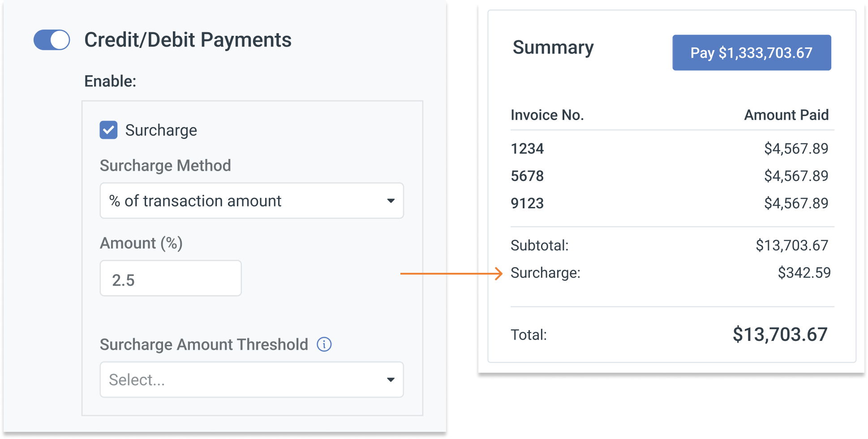
Task: Click the Surcharge Amount Threshold info icon
Action: (x=324, y=344)
